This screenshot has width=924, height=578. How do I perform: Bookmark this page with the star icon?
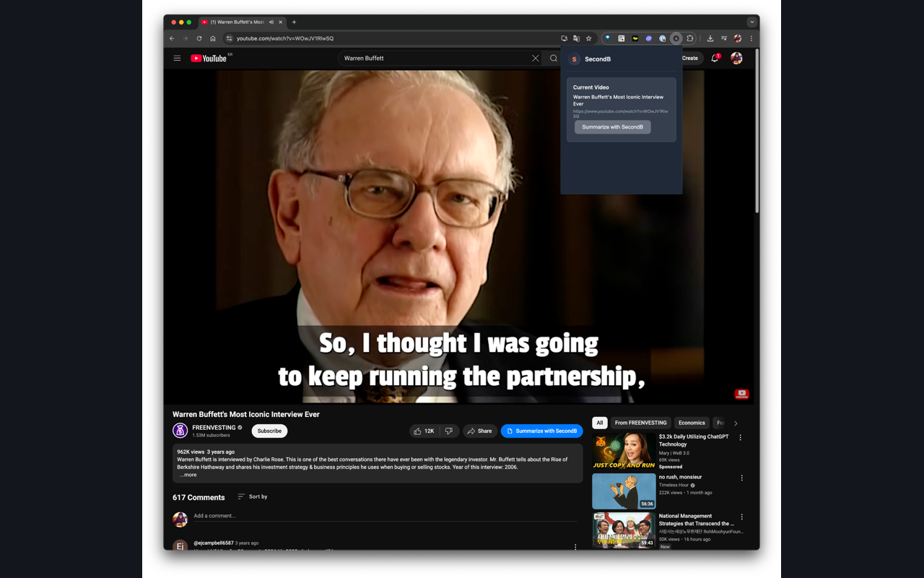tap(589, 39)
